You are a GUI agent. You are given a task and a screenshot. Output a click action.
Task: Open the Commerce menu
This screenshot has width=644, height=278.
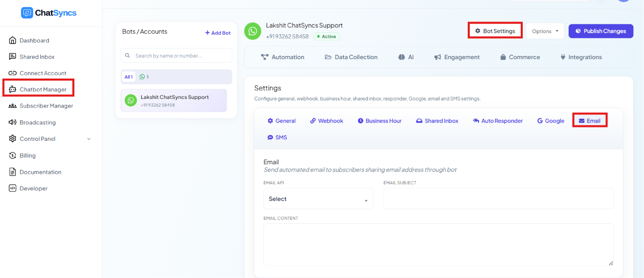[x=520, y=57]
